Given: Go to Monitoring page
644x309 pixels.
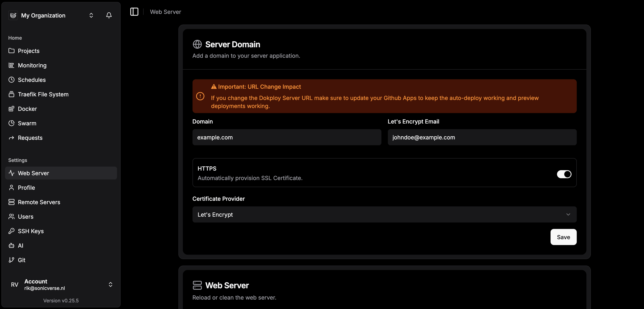Looking at the screenshot, I should (x=32, y=65).
